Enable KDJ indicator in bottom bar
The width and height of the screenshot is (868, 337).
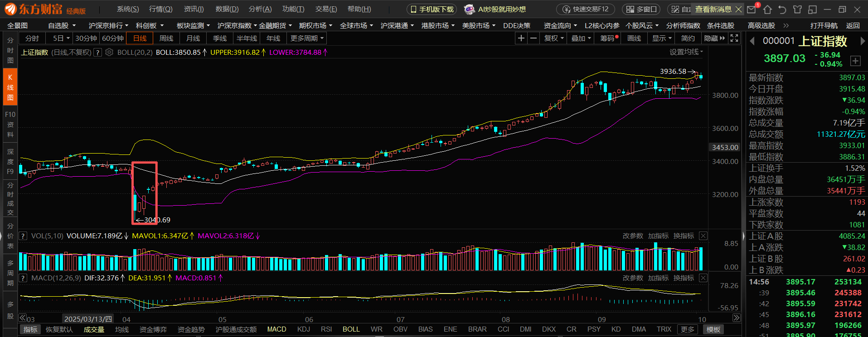[303, 329]
